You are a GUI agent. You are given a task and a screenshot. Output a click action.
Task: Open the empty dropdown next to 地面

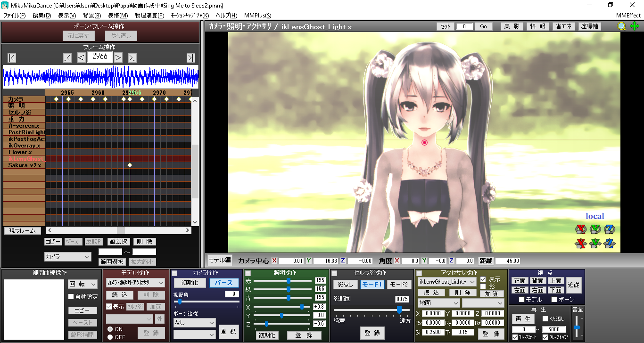[483, 303]
